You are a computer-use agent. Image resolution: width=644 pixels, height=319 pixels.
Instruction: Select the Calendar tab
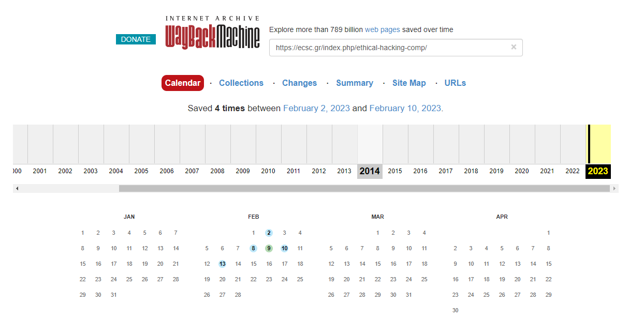click(x=182, y=83)
